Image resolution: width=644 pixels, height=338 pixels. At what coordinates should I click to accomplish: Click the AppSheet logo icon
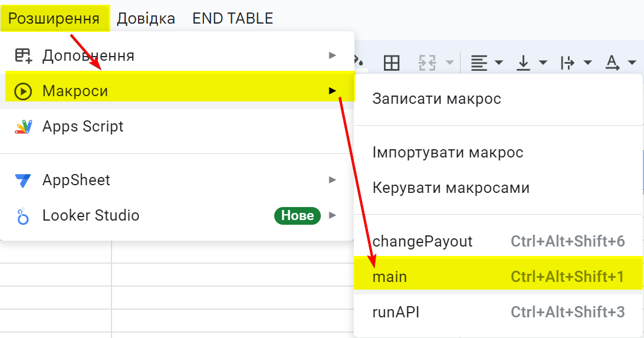[23, 181]
